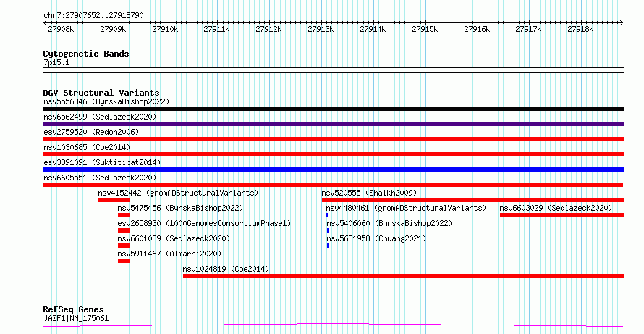The image size is (644, 334).
Task: Select tiny blue nsv5406060 marker
Action: 328,230
